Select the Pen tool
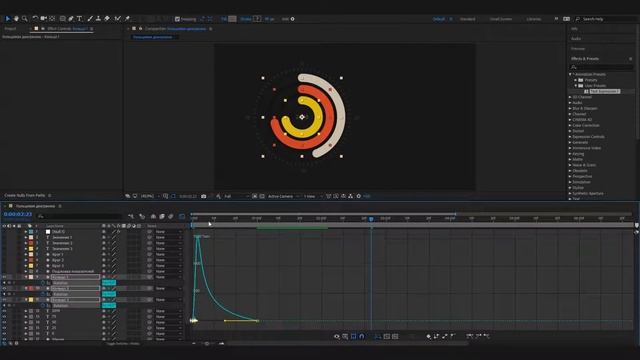This screenshot has height=360, width=640. (x=71, y=19)
